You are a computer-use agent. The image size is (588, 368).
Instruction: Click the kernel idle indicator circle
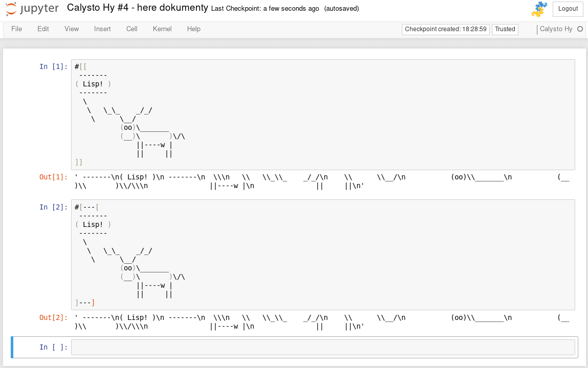click(580, 29)
